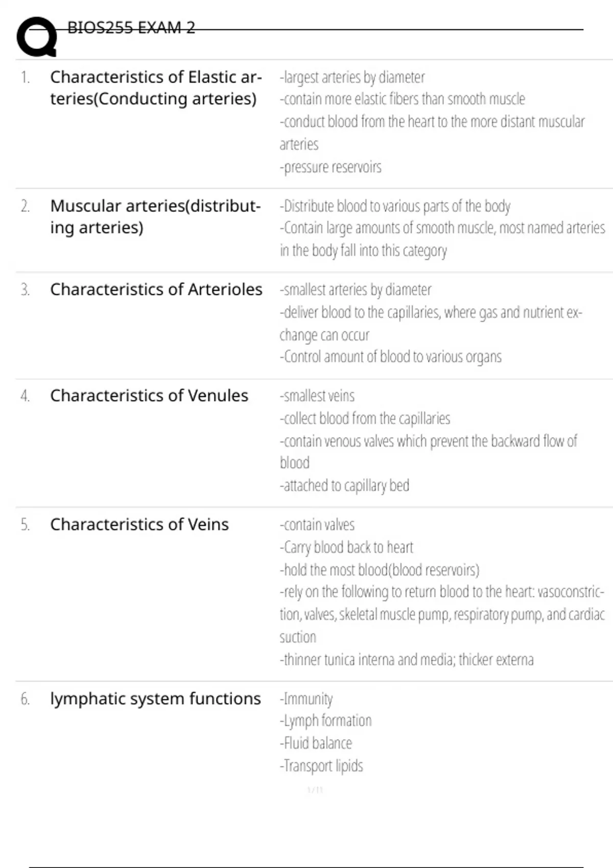Select the Elastic arteries term heading
Image resolution: width=613 pixels, height=868 pixels.
point(155,88)
